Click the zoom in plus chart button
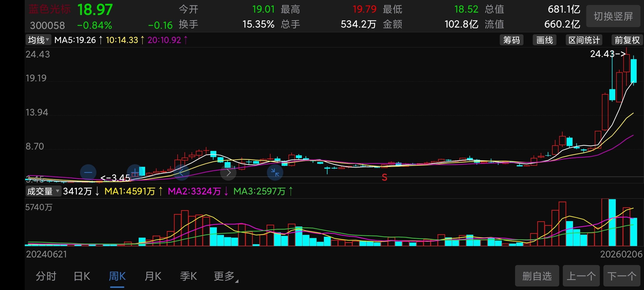 135,172
